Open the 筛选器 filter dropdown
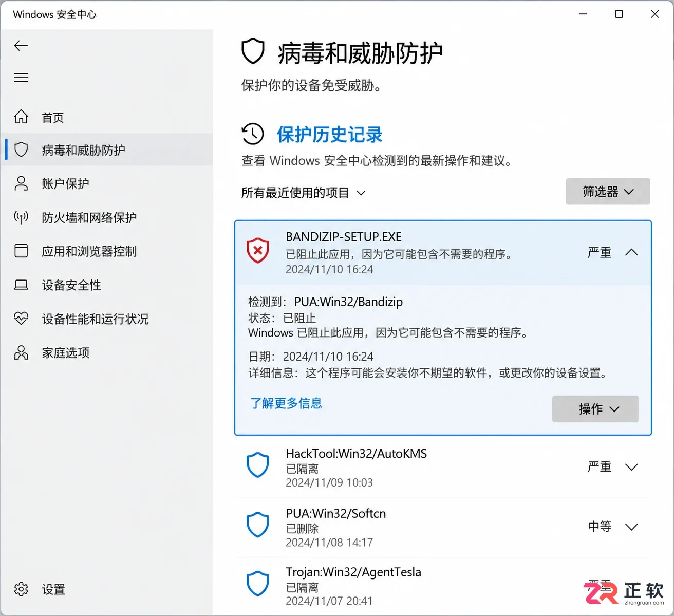This screenshot has width=674, height=616. [x=608, y=192]
